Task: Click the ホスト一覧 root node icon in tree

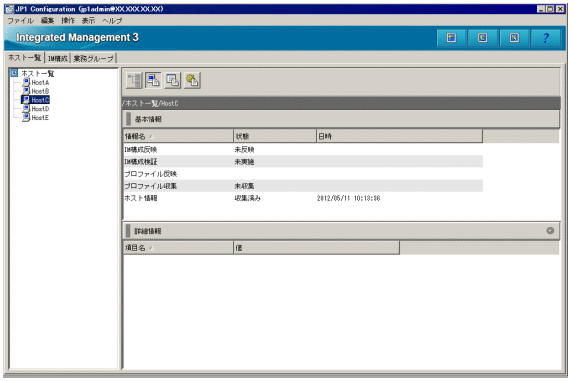Action: click(x=14, y=73)
